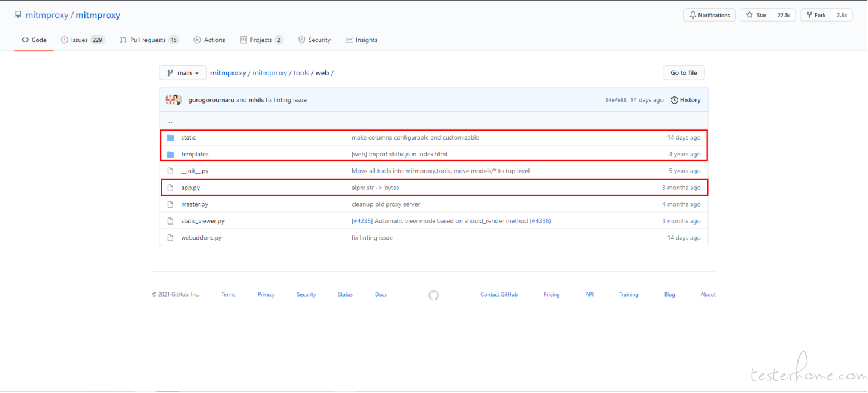Click the file icon next to webaddons.py
The width and height of the screenshot is (868, 393).
170,238
